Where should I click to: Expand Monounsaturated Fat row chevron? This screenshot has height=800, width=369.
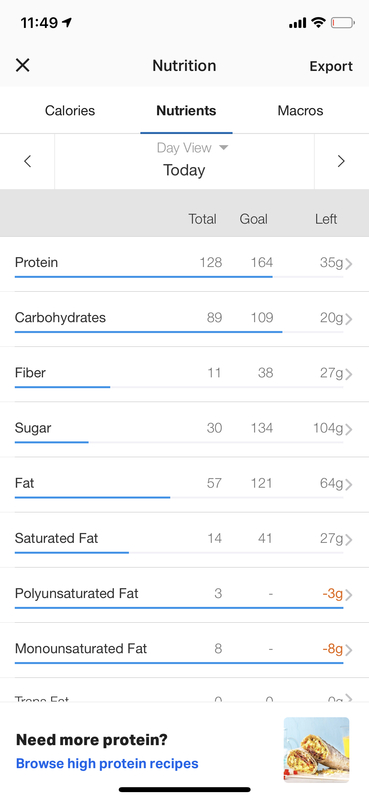349,650
